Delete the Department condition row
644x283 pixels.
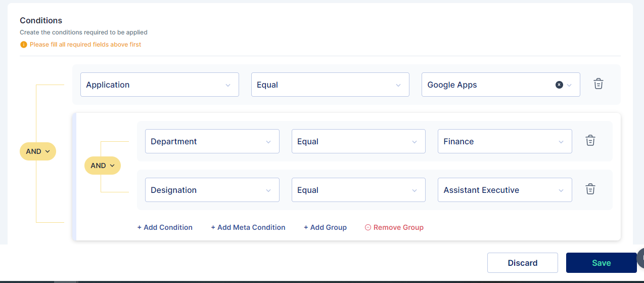pos(590,141)
